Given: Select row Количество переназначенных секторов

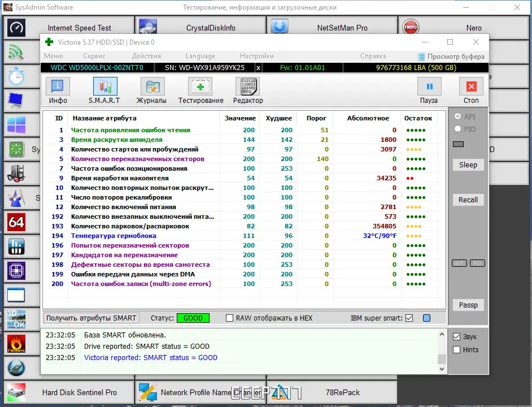Looking at the screenshot, I should (245, 159).
